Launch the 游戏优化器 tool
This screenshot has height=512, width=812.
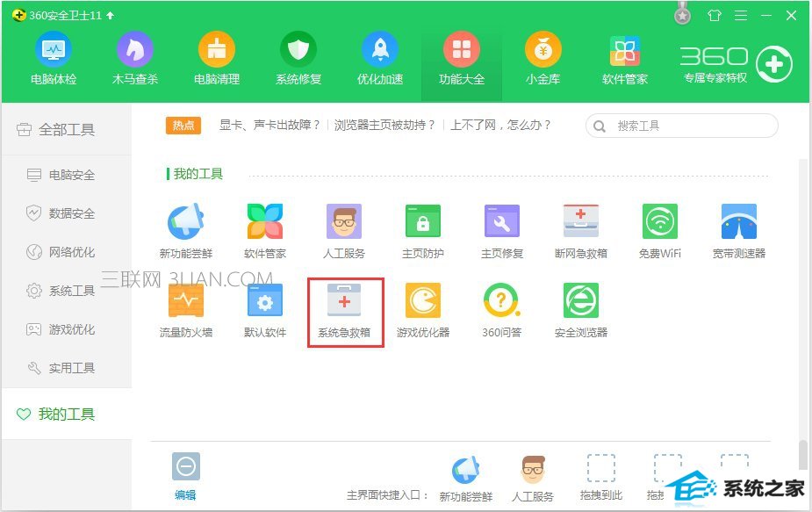422,310
